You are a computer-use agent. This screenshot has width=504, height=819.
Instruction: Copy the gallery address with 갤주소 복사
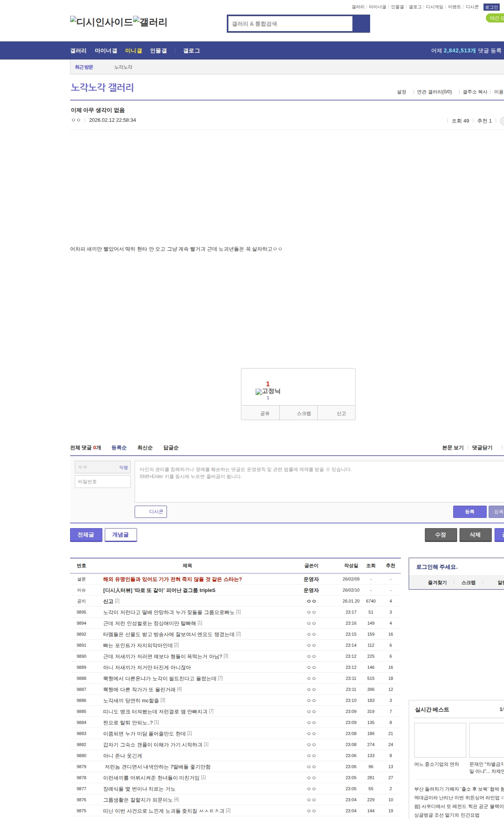tap(475, 92)
